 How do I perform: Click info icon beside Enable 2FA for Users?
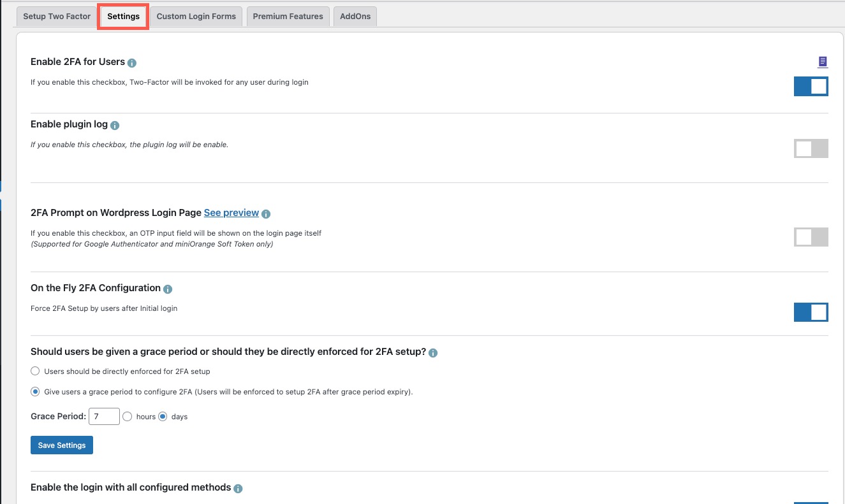tap(132, 63)
